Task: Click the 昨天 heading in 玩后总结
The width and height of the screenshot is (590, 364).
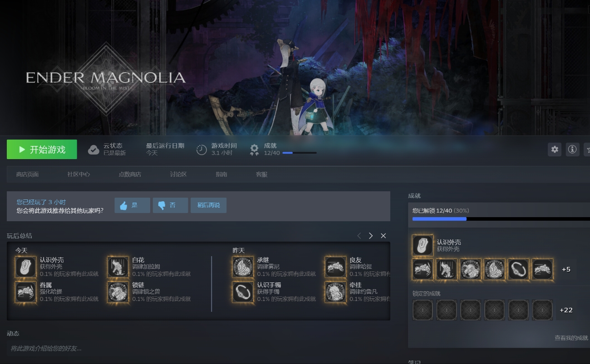Action: point(239,250)
